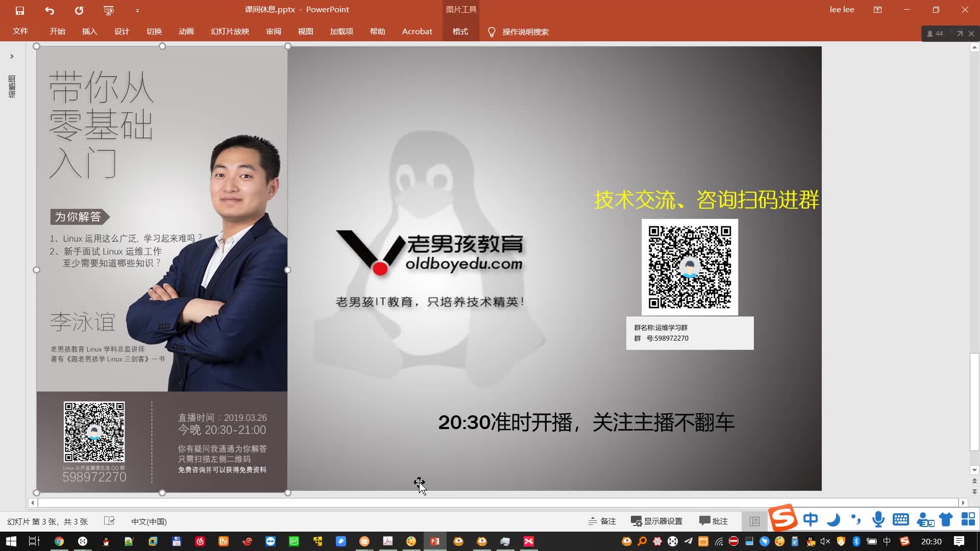This screenshot has width=980, height=551.
Task: Open Sogou soft keyboard
Action: tap(901, 519)
